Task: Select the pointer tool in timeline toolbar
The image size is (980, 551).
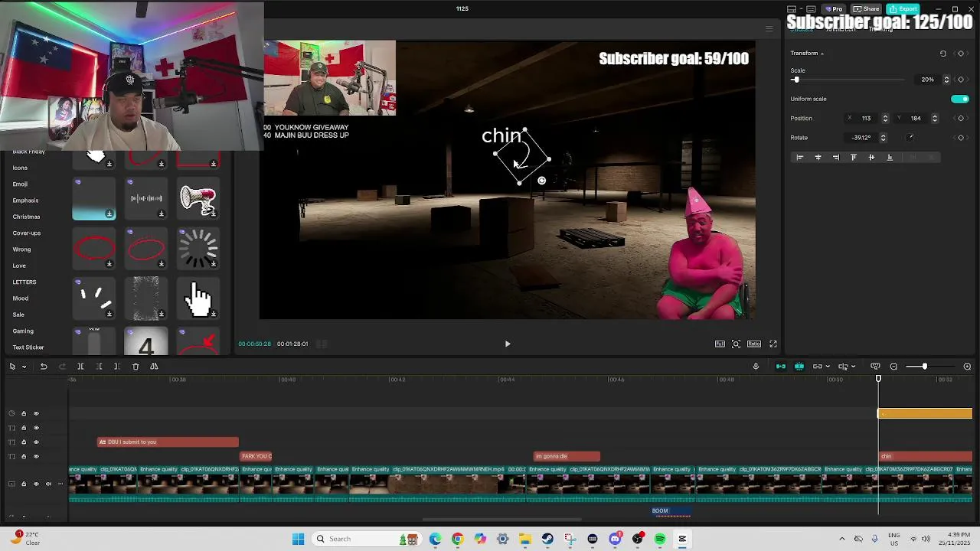Action: pyautogui.click(x=12, y=367)
